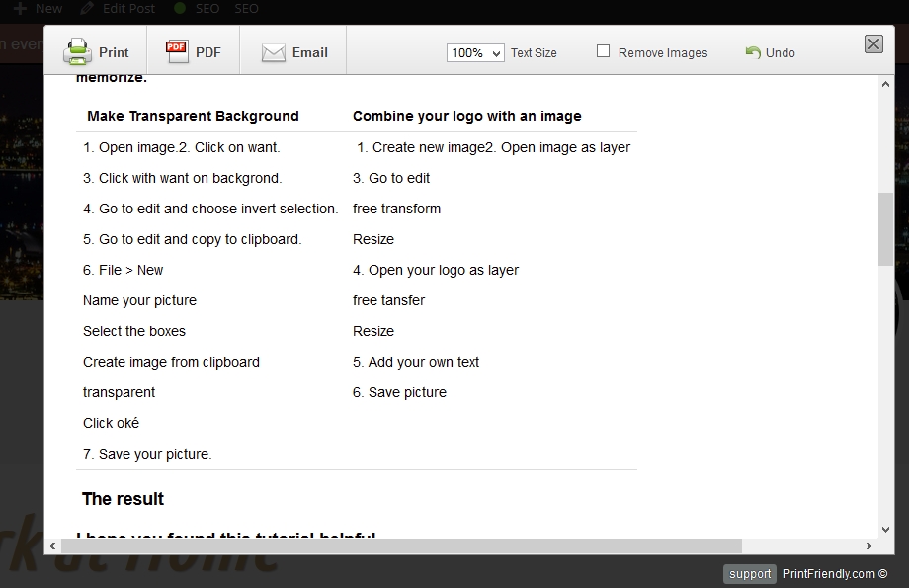Click the down arrow on the preview scrollbar
Image resolution: width=909 pixels, height=588 pixels.
(x=884, y=530)
